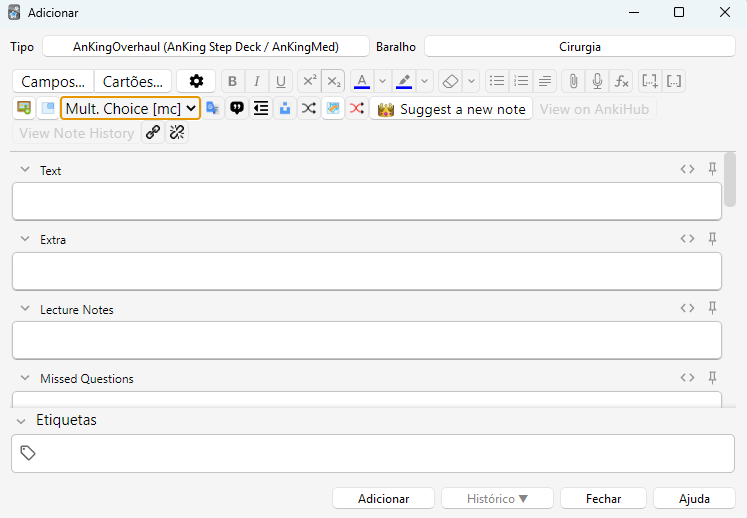747x518 pixels.
Task: Click the link chain icon
Action: pos(153,133)
